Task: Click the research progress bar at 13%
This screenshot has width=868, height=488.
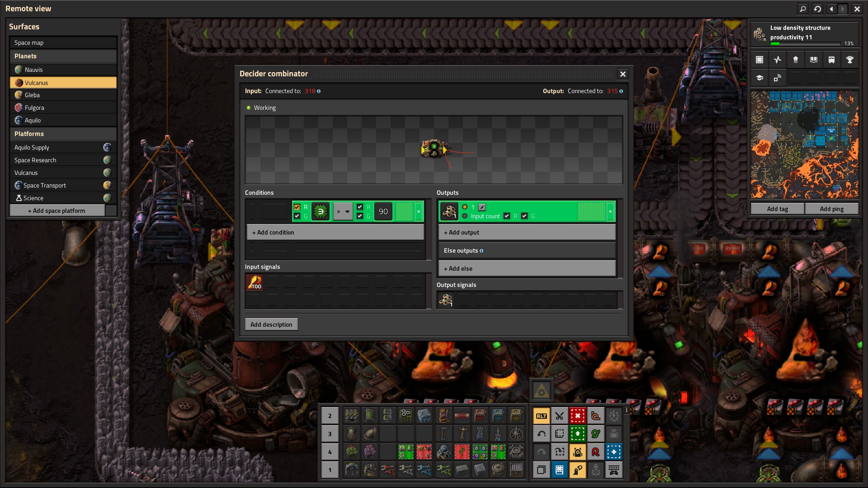Action: (x=805, y=44)
